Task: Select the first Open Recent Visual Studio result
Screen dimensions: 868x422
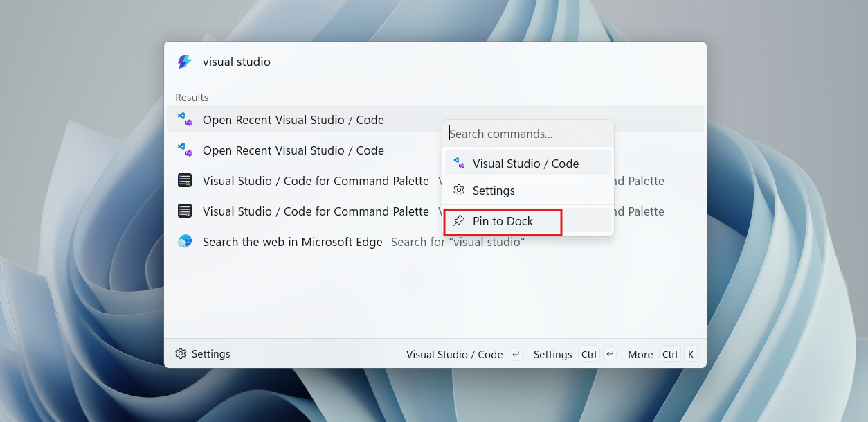Action: tap(293, 119)
